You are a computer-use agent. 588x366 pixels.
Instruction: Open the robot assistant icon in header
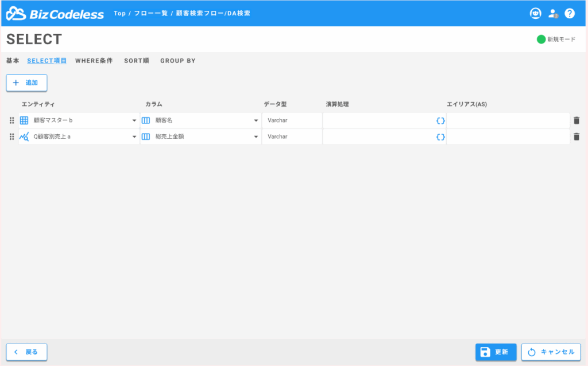pos(535,14)
